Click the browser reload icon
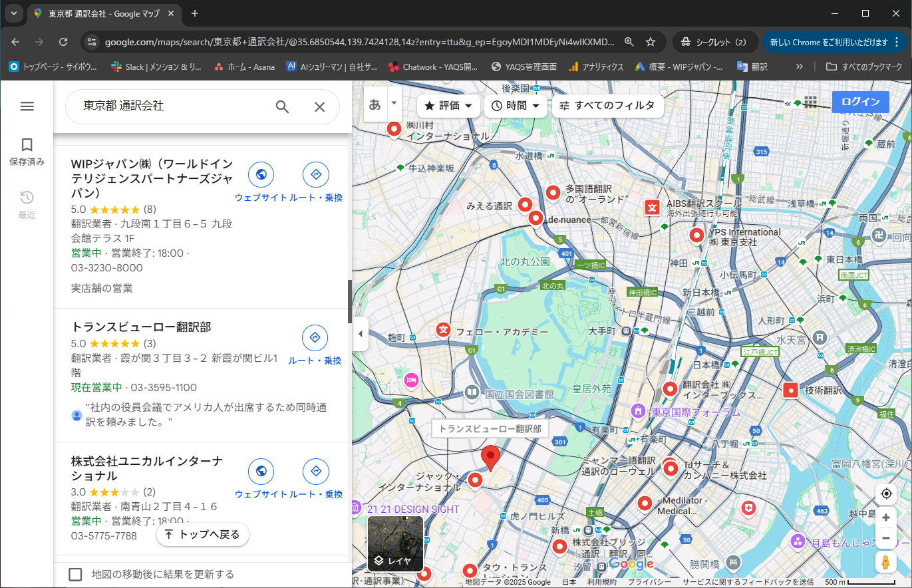Viewport: 912px width, 588px height. (x=63, y=42)
